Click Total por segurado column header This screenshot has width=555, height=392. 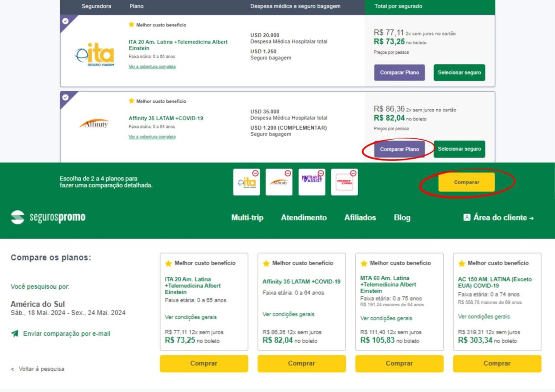point(398,6)
